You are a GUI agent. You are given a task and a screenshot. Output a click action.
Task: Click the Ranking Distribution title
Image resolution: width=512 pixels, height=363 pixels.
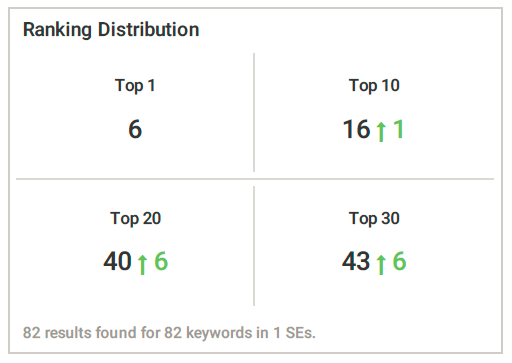111,30
